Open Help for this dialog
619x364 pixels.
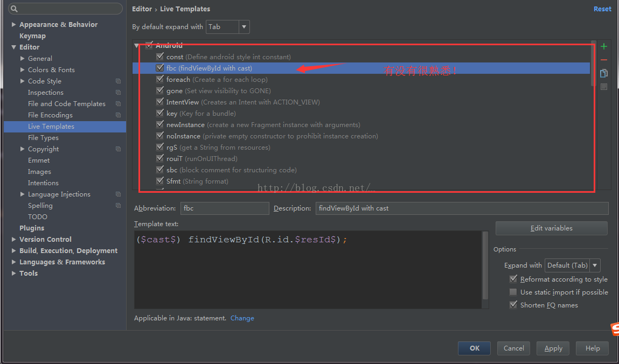click(592, 348)
